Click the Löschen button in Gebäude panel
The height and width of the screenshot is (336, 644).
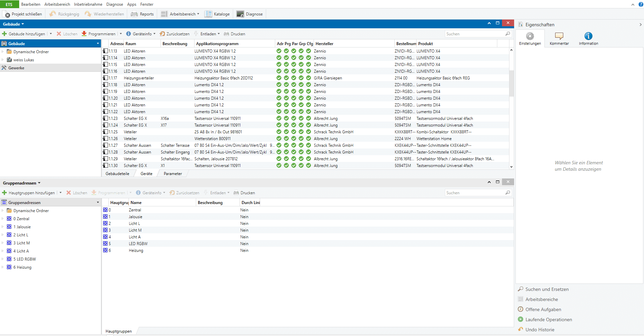pyautogui.click(x=67, y=34)
